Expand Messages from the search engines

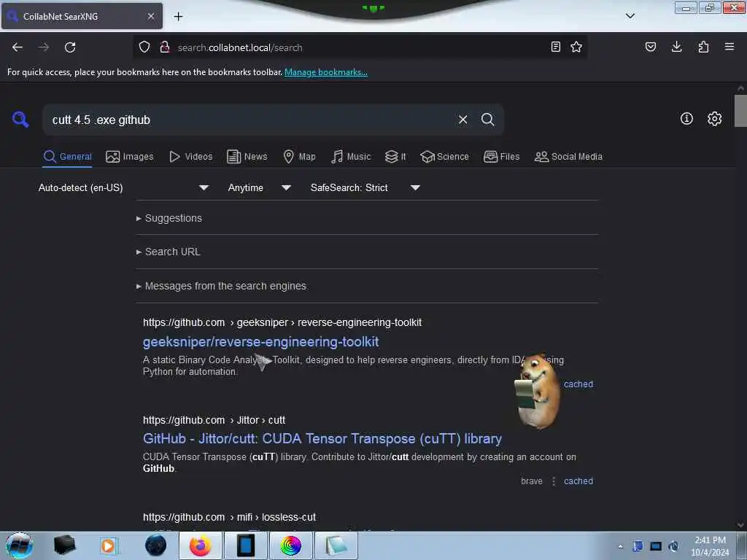(221, 286)
